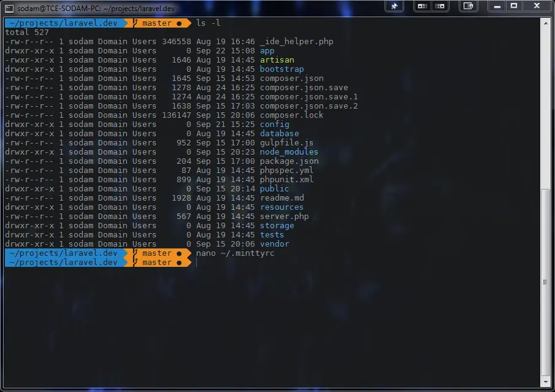Click the "phpunit.xml" file name
Screen dimensions: 555x392
tap(287, 180)
